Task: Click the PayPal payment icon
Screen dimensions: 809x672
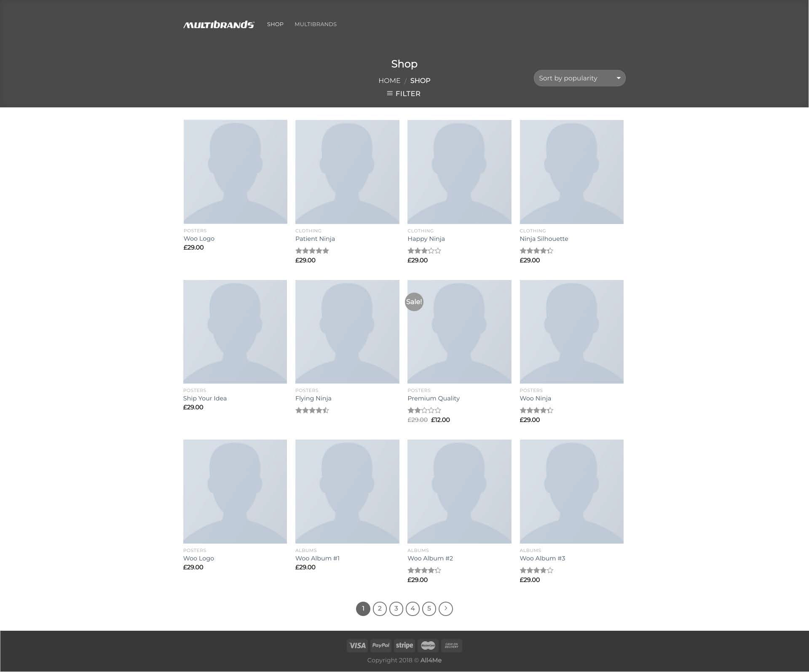Action: (x=380, y=645)
